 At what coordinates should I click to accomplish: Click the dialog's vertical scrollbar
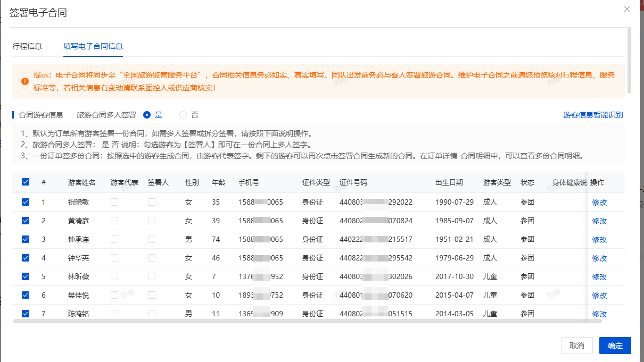[x=629, y=61]
